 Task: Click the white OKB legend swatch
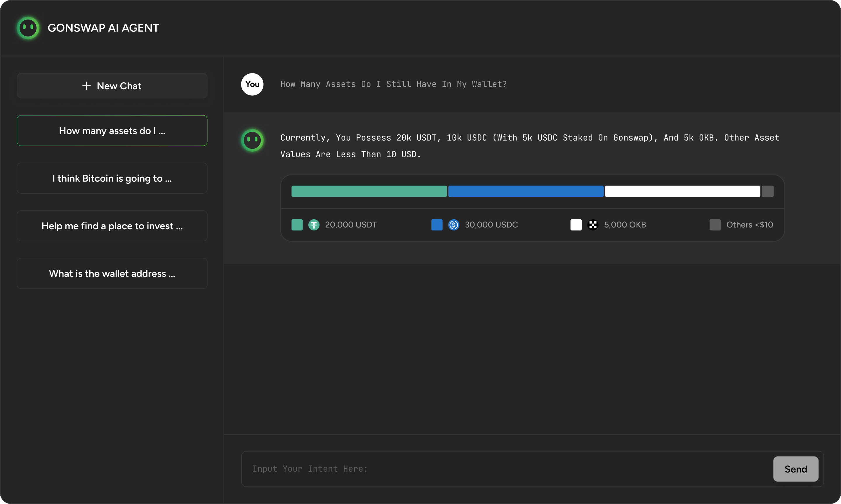(576, 225)
